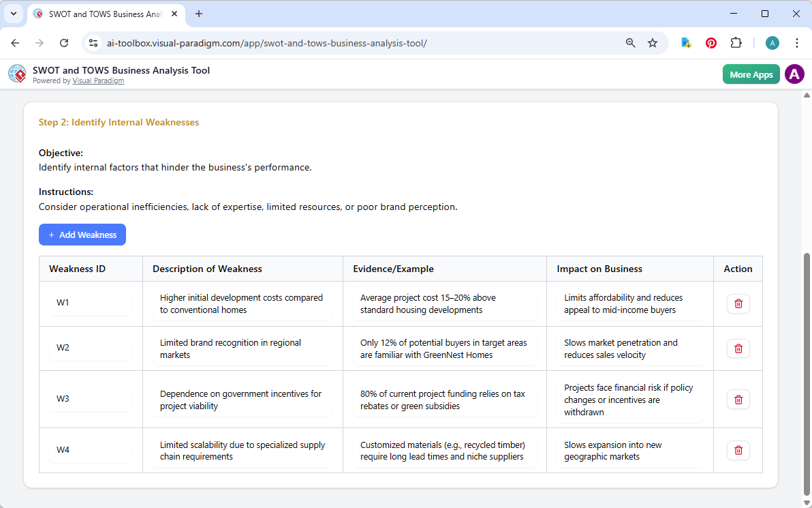This screenshot has height=508, width=812.
Task: Open the Visual Paradigm link
Action: point(98,80)
